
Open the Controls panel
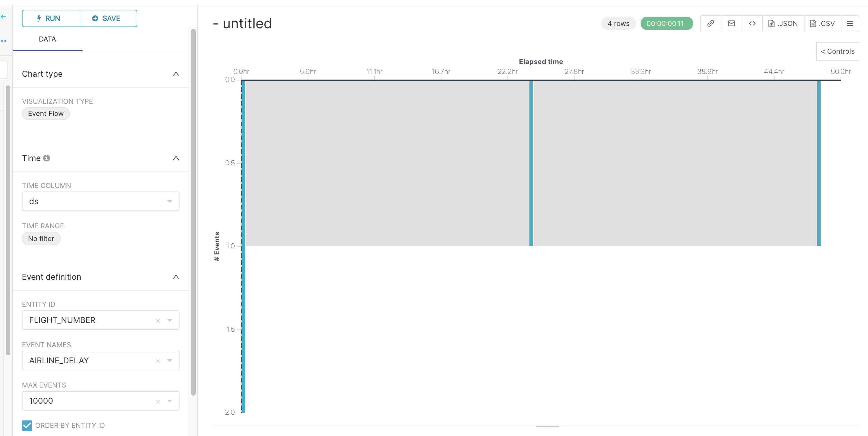(x=838, y=51)
